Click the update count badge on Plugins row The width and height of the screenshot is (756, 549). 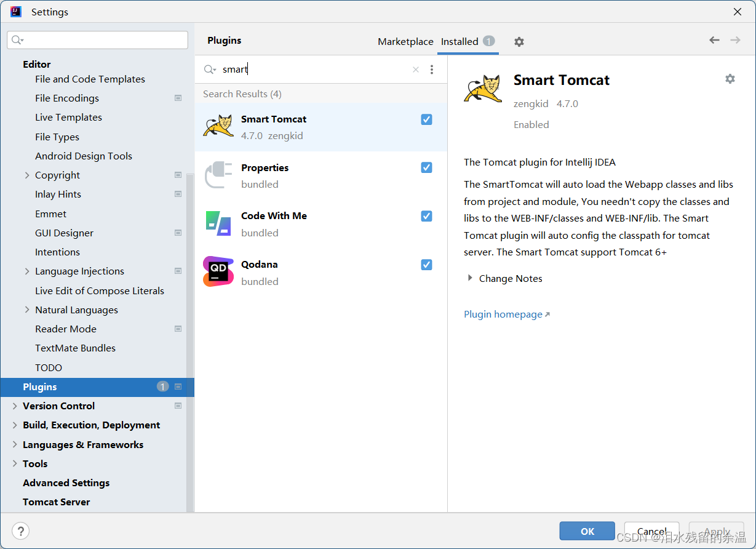(162, 387)
